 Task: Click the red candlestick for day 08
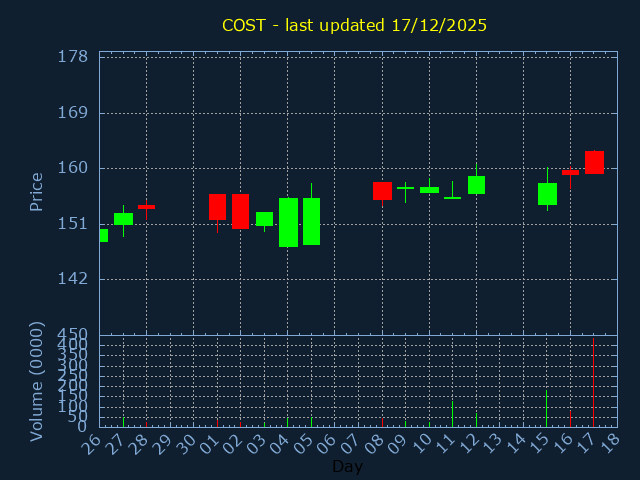[382, 191]
